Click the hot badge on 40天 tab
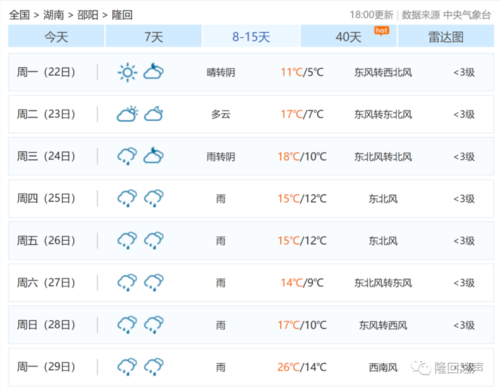500x390 pixels. pyautogui.click(x=382, y=31)
